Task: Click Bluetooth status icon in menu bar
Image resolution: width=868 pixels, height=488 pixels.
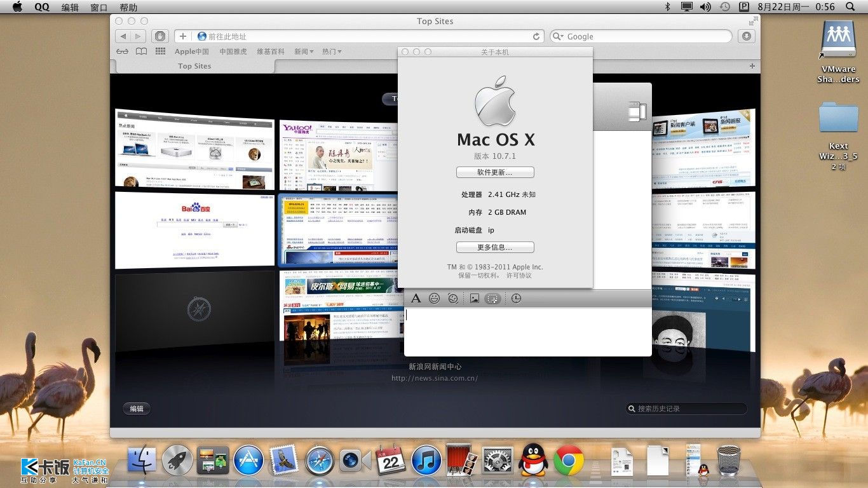Action: 668,6
